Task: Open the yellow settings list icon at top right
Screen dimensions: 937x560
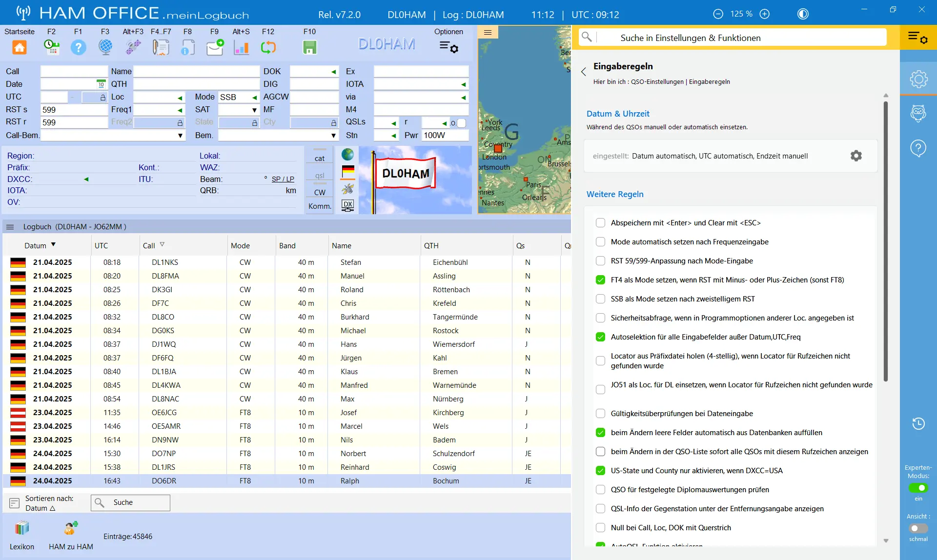Action: click(917, 37)
